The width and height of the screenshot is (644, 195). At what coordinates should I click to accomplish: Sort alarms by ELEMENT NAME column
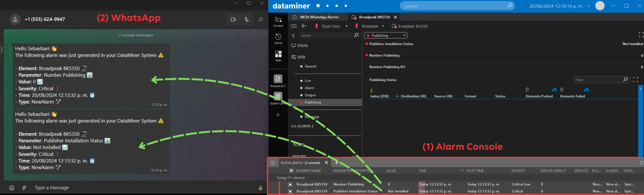(x=308, y=171)
